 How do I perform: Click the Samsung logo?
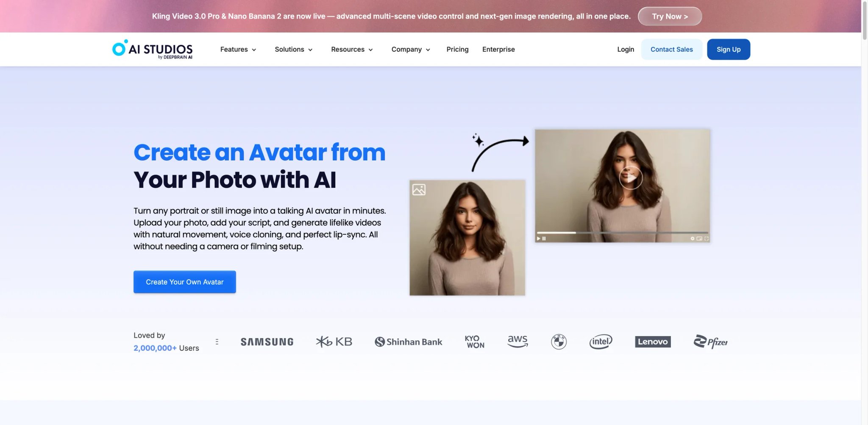pos(267,342)
